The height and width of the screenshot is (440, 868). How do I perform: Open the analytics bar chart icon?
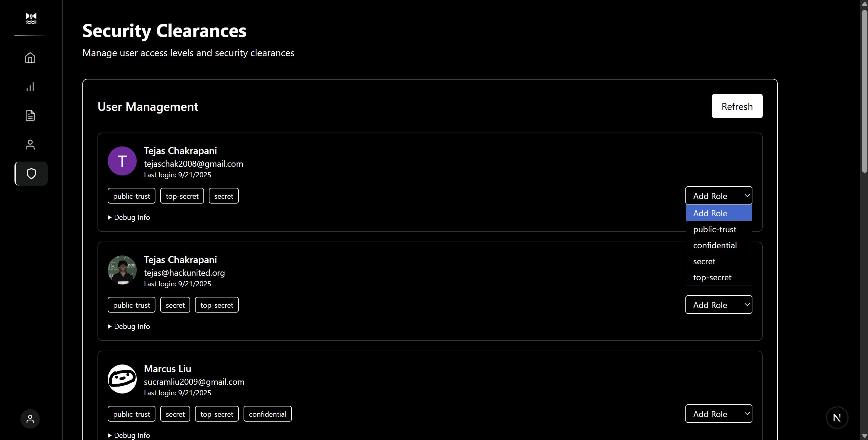(x=30, y=87)
